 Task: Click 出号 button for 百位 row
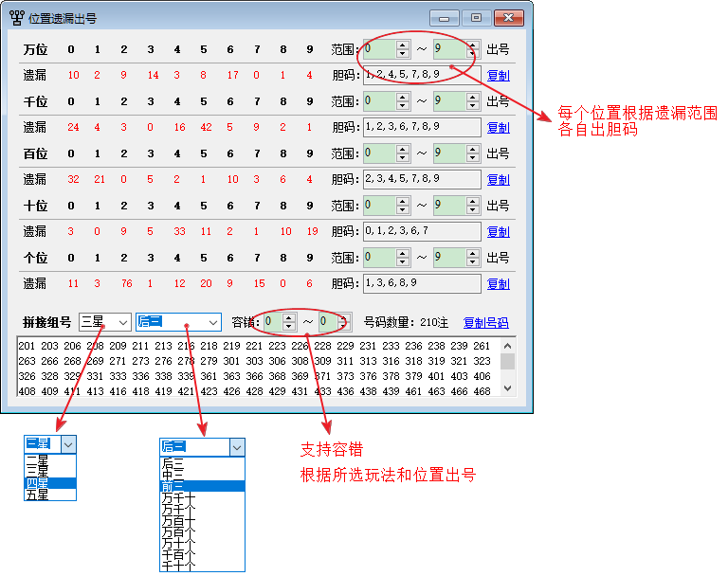point(498,153)
